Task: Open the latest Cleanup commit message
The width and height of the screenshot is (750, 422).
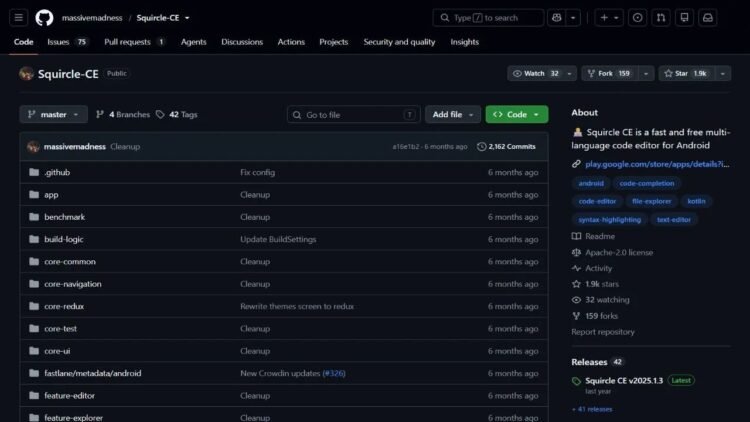Action: point(125,147)
